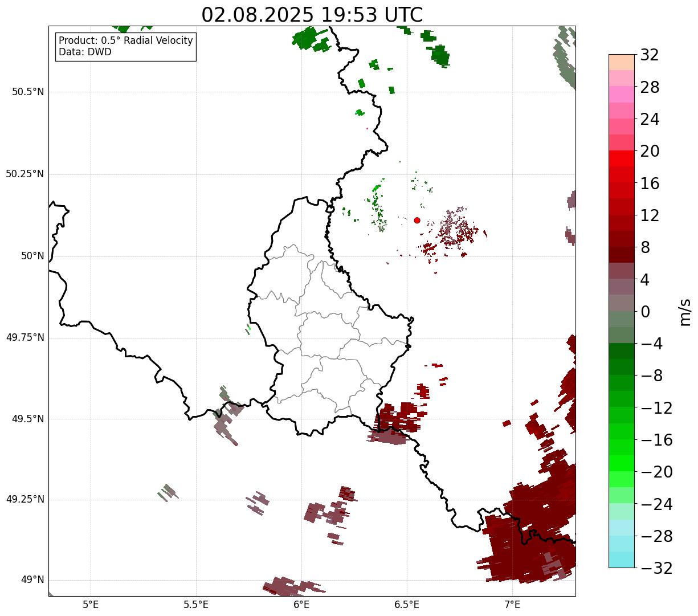This screenshot has width=698, height=616.
Task: Click the longitude label "7°E"
Action: tap(512, 604)
